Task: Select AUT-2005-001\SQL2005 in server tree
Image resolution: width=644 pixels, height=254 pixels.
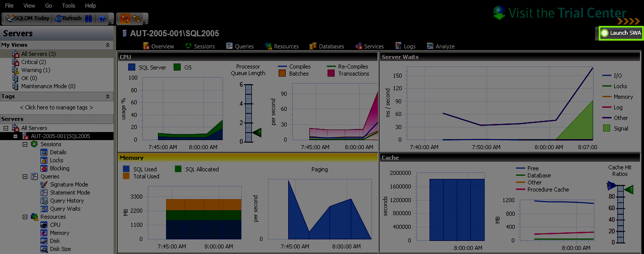Action: point(60,136)
